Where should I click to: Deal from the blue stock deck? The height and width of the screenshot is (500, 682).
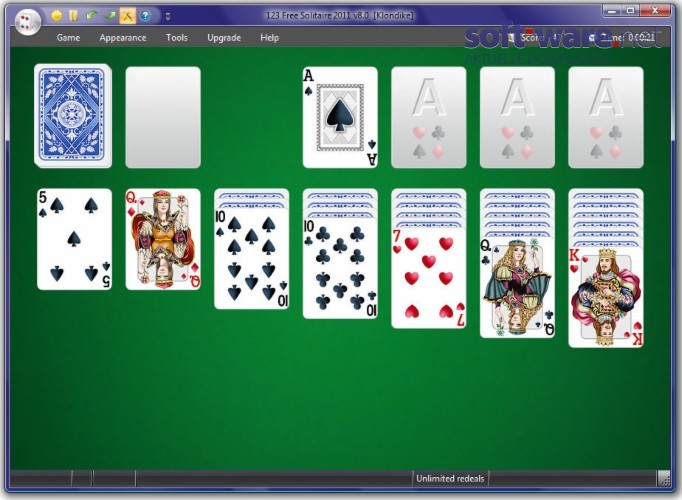(73, 116)
